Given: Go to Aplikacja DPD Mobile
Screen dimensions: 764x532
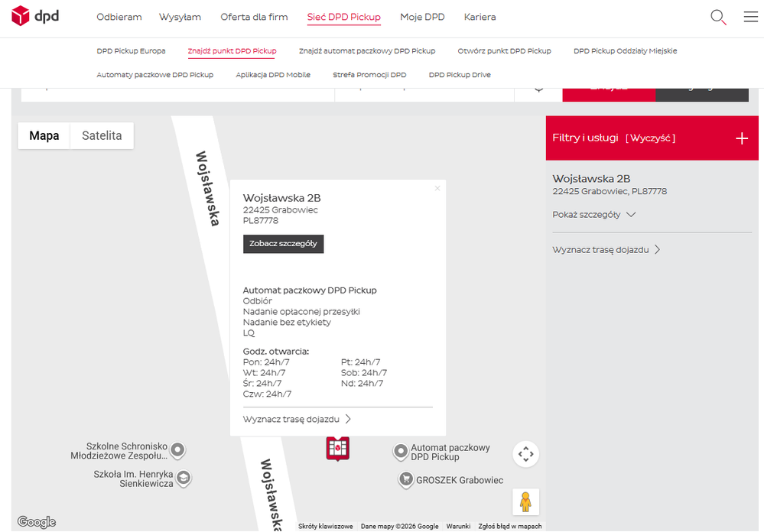Looking at the screenshot, I should pos(273,75).
